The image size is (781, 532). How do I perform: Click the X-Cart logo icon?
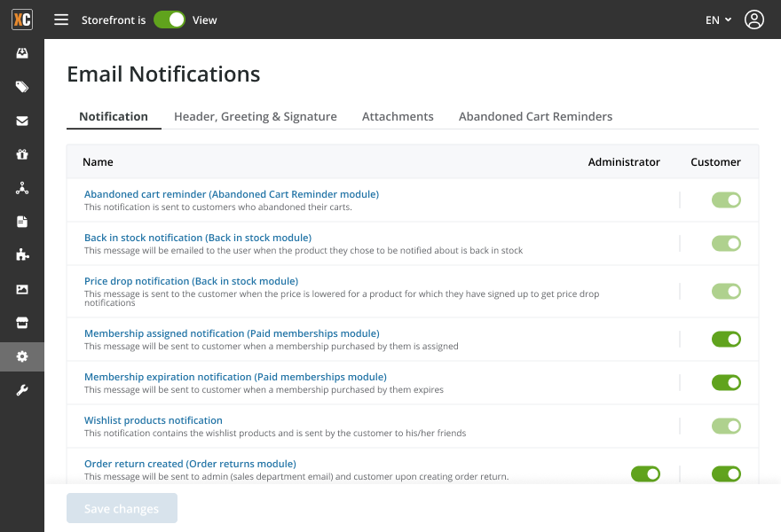[22, 20]
